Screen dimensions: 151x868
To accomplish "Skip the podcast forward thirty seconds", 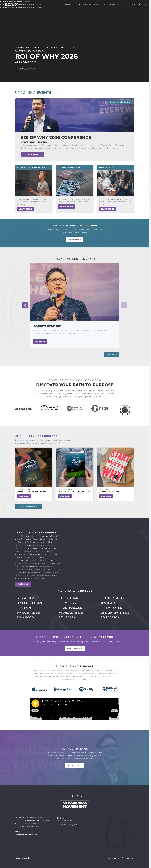I will tap(51, 705).
